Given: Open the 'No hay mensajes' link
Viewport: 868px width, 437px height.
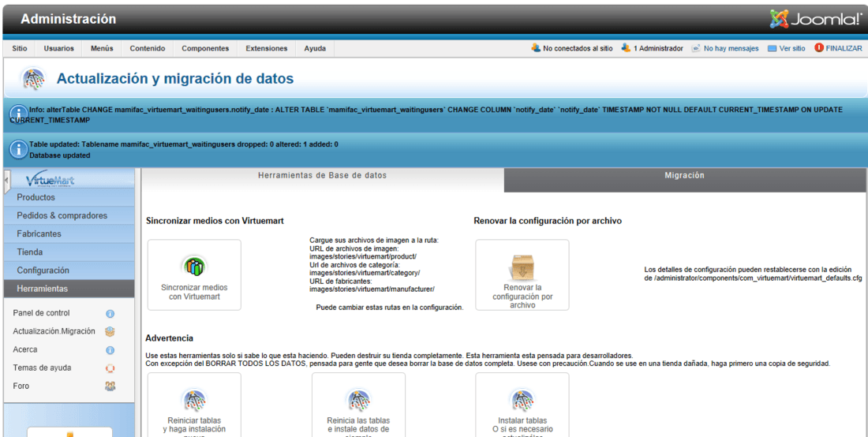Looking at the screenshot, I should click(731, 49).
